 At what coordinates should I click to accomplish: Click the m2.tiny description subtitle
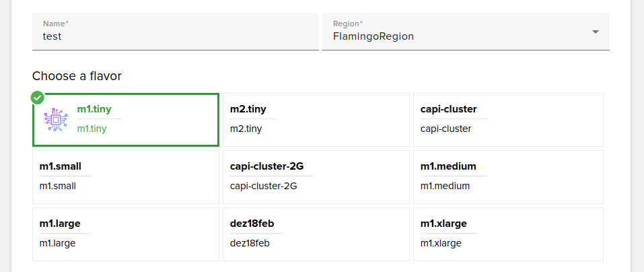tap(246, 129)
